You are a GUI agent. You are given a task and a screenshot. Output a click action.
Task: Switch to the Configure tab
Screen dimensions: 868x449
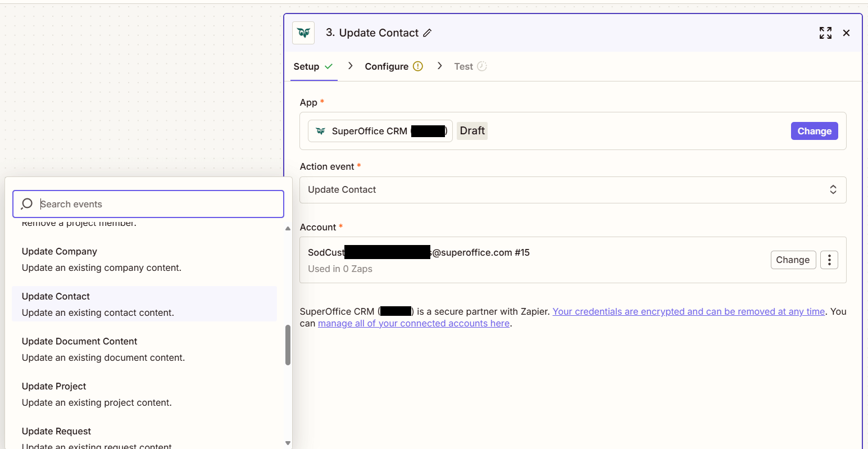coord(387,66)
